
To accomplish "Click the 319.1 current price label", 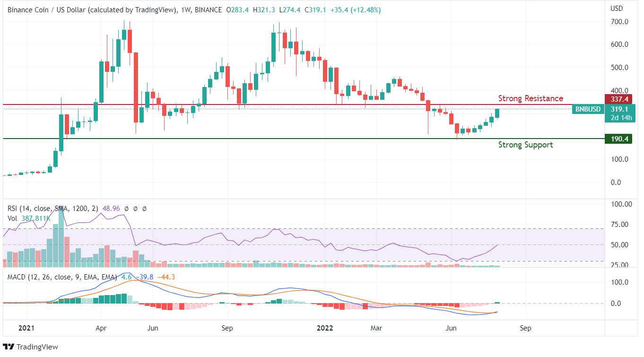I will pyautogui.click(x=619, y=109).
